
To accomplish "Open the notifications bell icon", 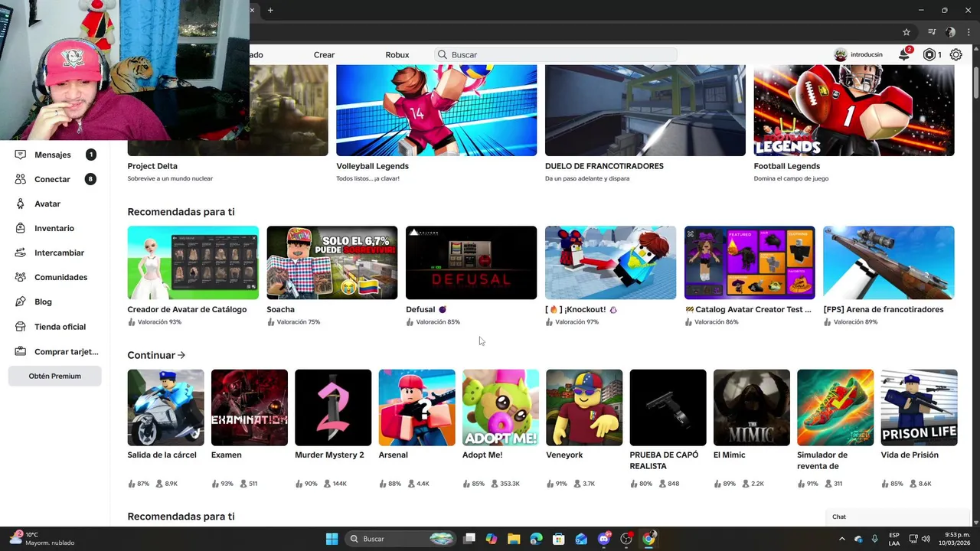I will (904, 55).
